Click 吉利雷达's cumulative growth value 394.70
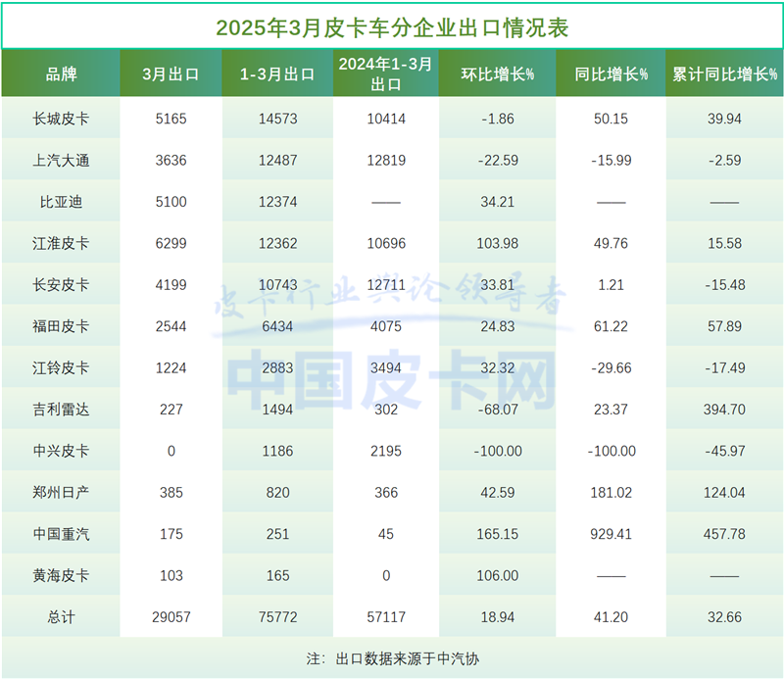Viewport: 784px width, 679px height. tap(724, 410)
